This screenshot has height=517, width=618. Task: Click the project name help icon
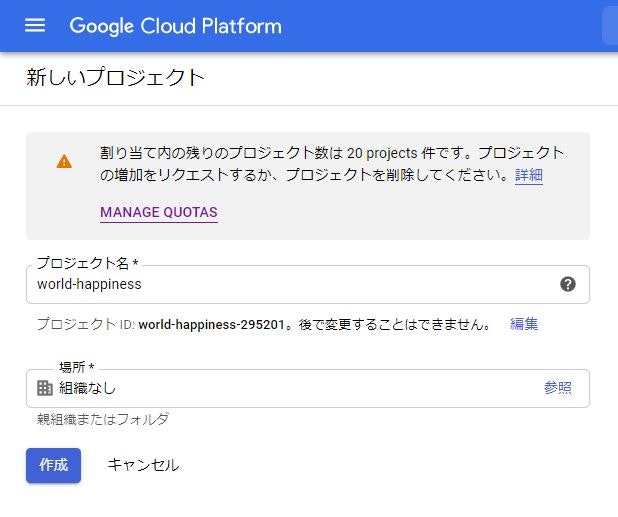coord(568,284)
